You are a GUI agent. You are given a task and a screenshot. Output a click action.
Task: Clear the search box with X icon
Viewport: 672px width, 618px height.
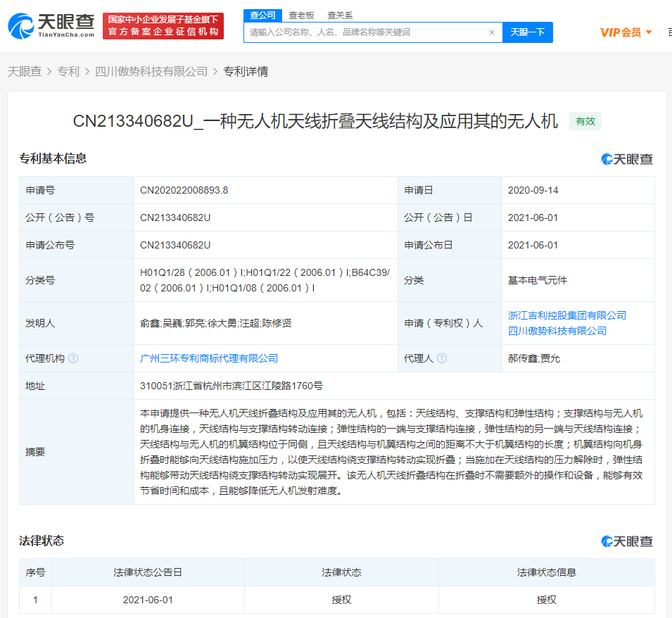(x=491, y=32)
